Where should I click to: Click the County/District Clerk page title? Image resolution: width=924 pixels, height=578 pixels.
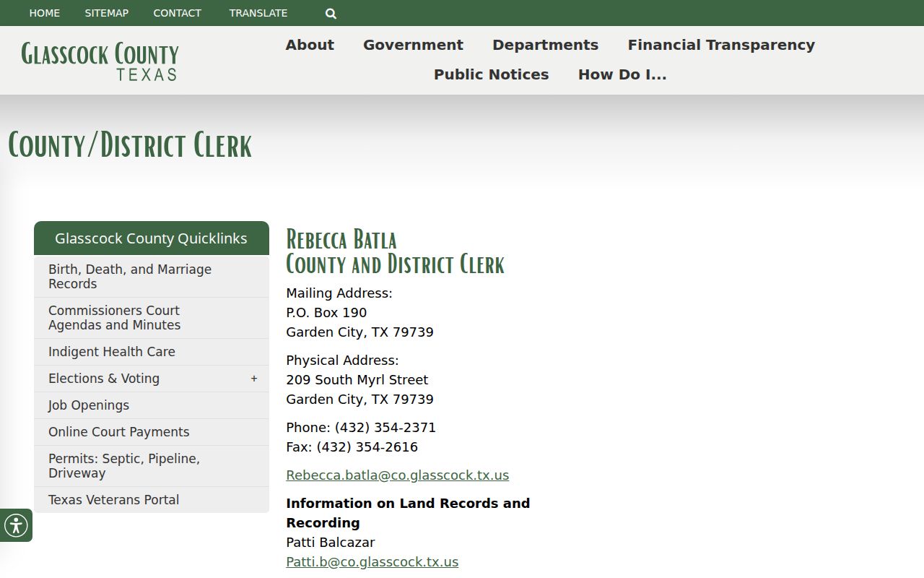click(x=130, y=145)
